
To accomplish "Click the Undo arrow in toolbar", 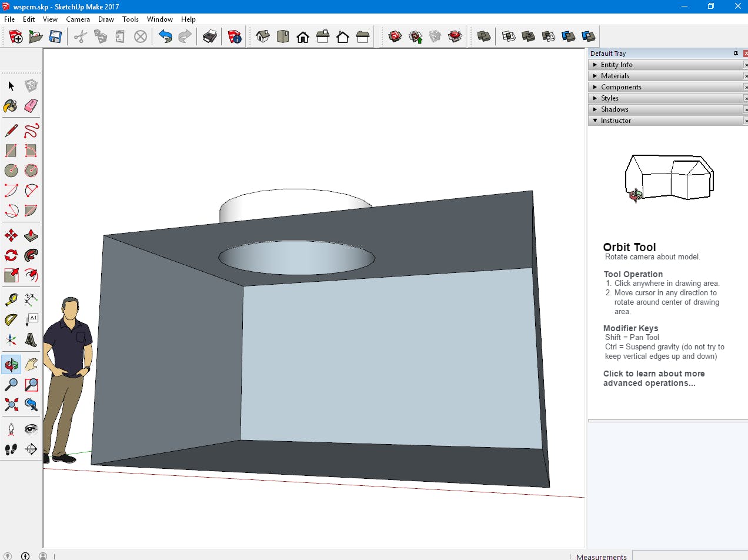I will tap(165, 37).
